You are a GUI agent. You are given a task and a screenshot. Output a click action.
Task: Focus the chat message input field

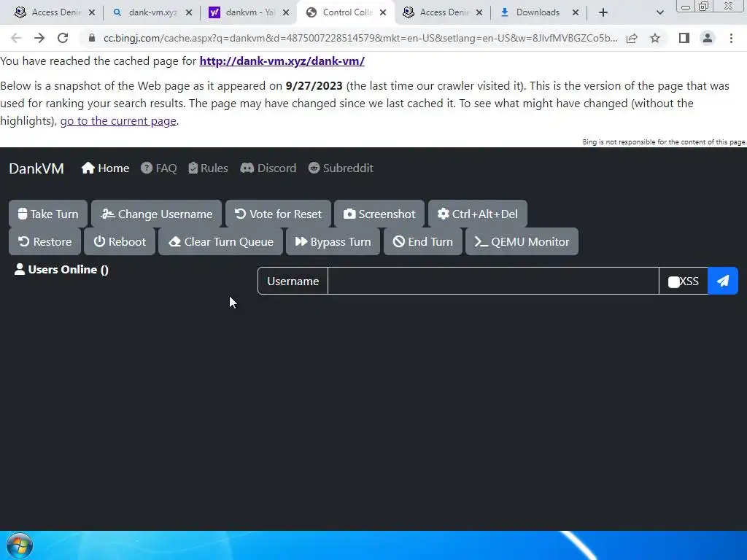click(x=493, y=281)
